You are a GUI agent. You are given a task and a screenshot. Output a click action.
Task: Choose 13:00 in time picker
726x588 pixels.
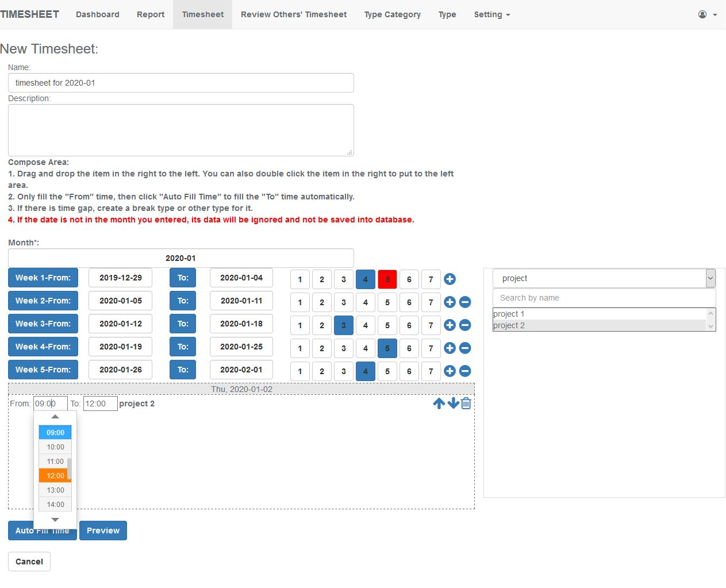pyautogui.click(x=55, y=490)
